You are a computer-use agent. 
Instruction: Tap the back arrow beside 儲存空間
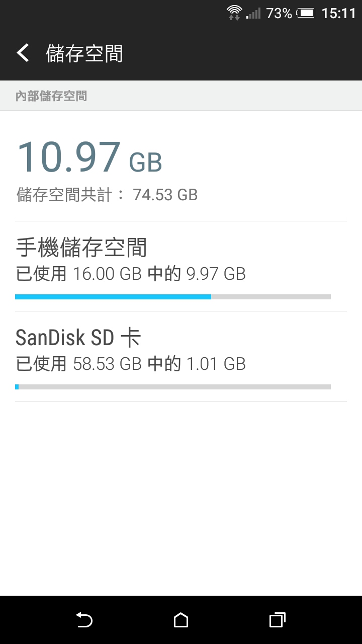[23, 53]
